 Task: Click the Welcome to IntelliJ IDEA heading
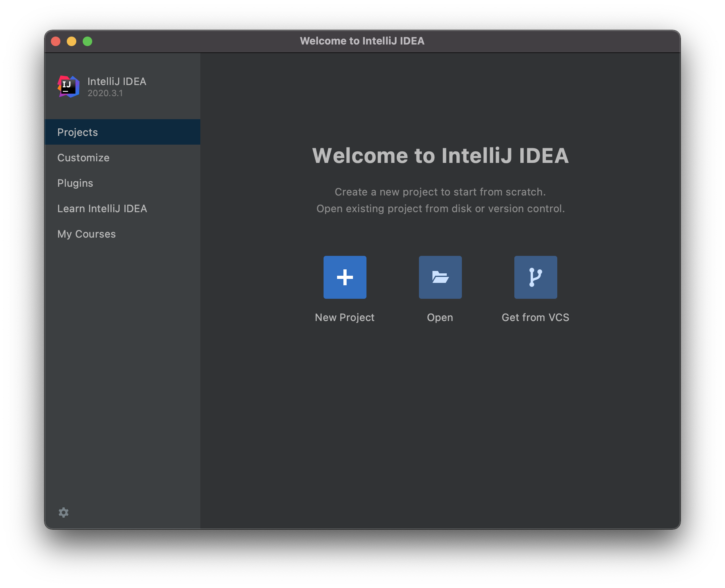(440, 156)
